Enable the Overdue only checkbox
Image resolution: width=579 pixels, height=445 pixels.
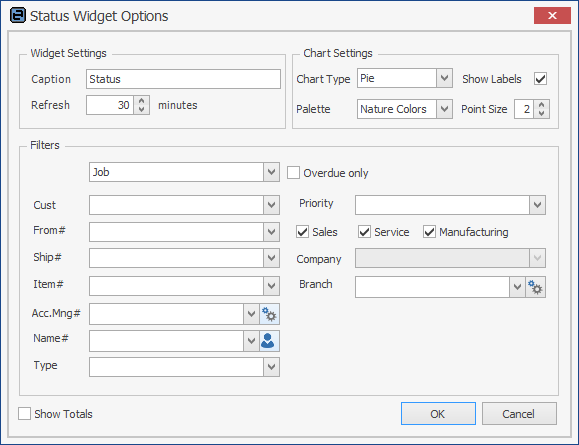pyautogui.click(x=294, y=172)
